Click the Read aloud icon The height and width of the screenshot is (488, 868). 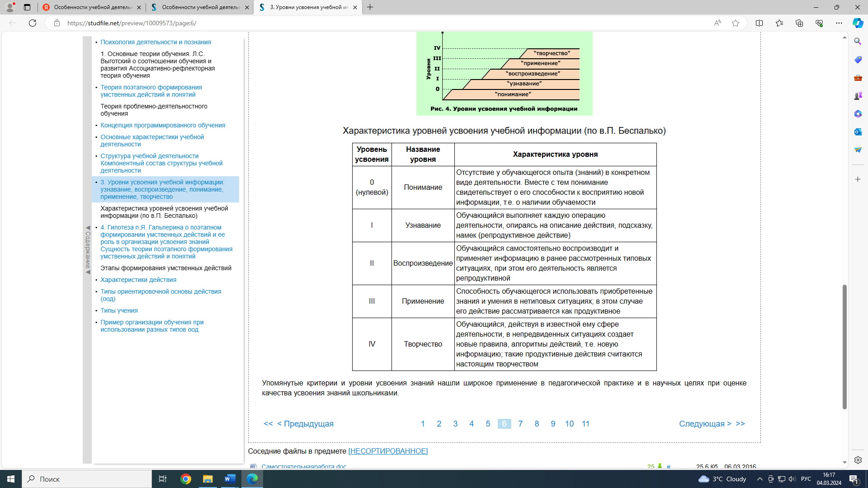pos(717,23)
